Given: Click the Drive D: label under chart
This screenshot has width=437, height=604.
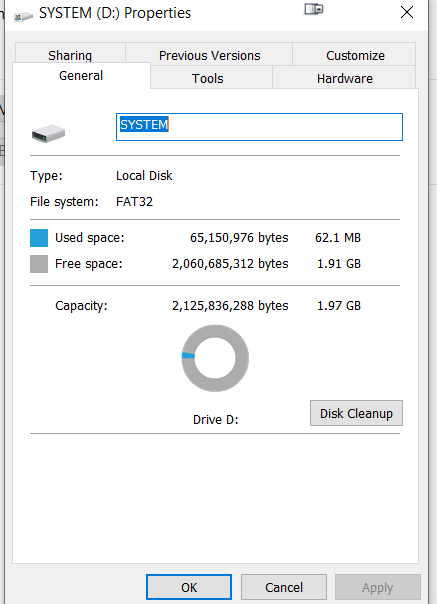Looking at the screenshot, I should tap(215, 419).
